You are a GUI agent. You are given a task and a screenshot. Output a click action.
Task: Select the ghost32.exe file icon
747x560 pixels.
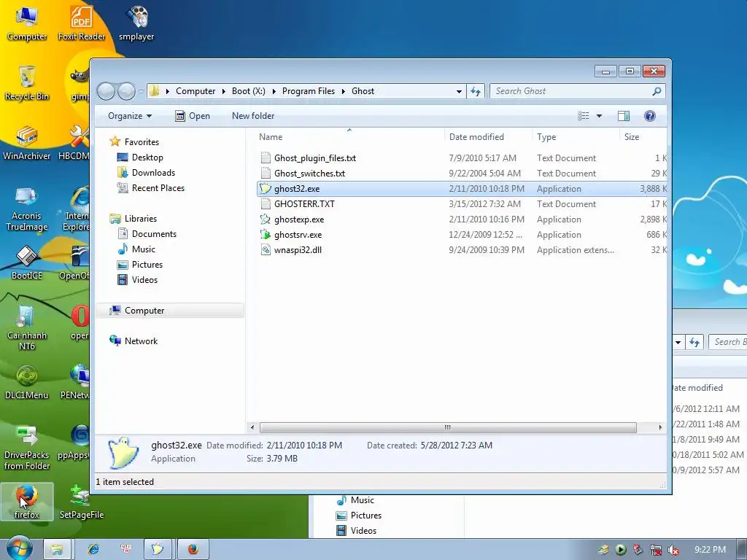(266, 189)
